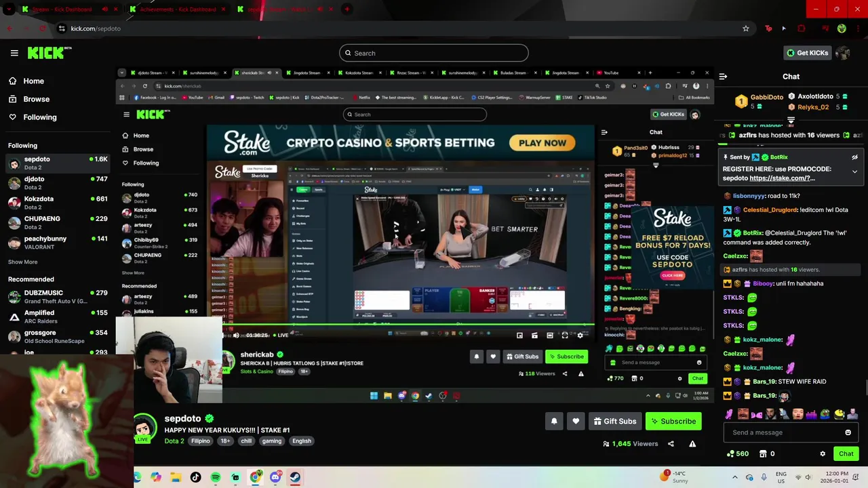Select DUBZMUSIC recommended channel
868x488 pixels.
coord(58,297)
